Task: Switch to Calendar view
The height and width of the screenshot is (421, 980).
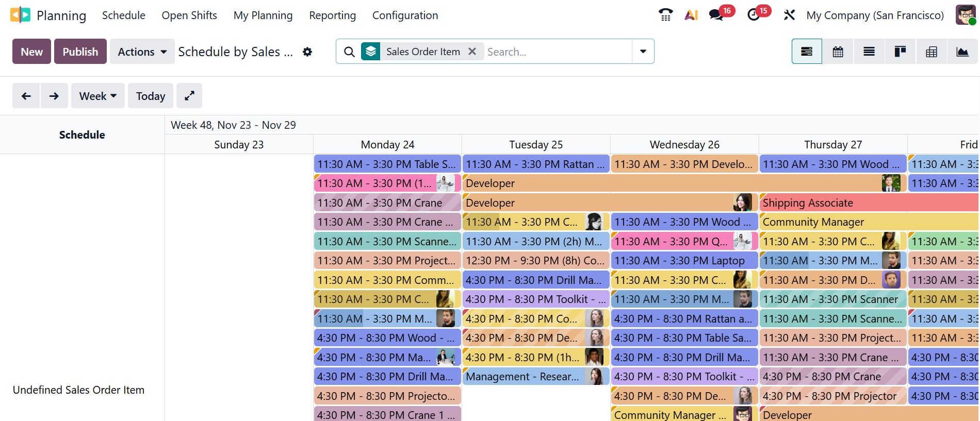Action: tap(838, 52)
